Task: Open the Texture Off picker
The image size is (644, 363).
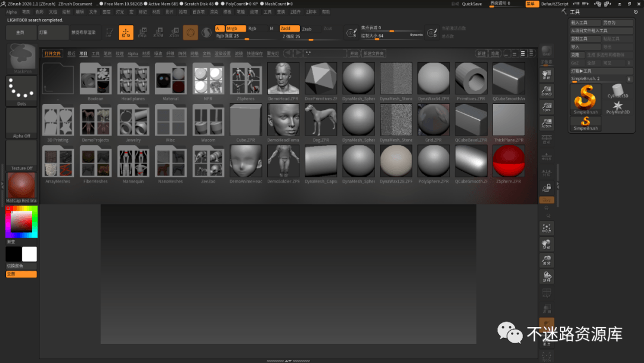Action: pos(21,156)
